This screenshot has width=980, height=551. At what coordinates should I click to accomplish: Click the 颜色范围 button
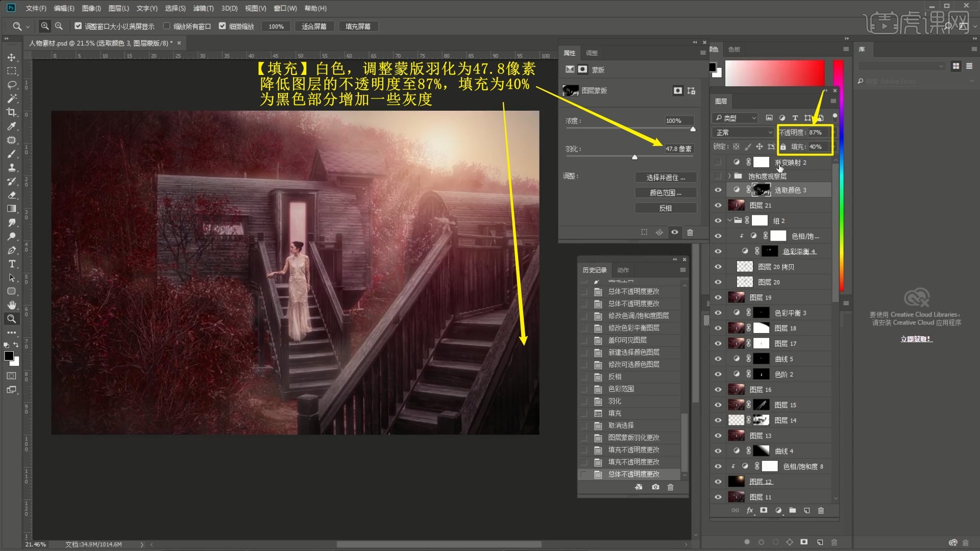coord(665,193)
